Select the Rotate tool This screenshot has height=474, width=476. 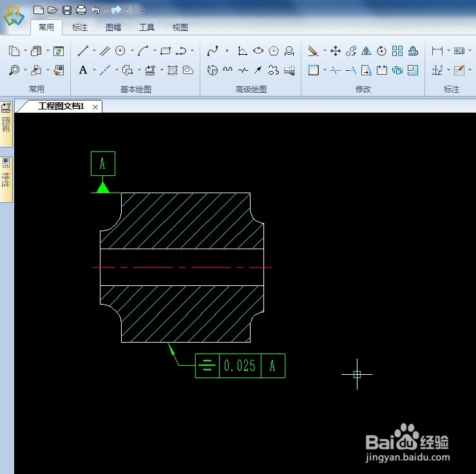[x=381, y=51]
